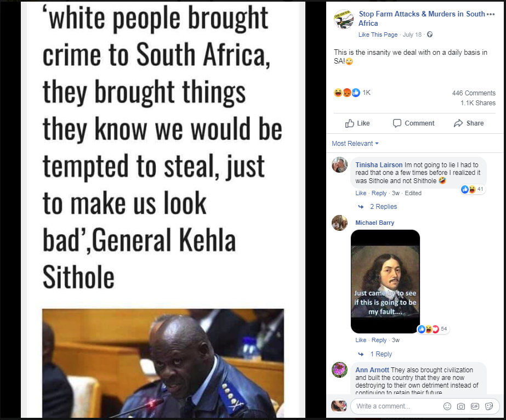Expand 2 Replies under Tinisha's comment
The height and width of the screenshot is (420, 506).
pyautogui.click(x=383, y=207)
